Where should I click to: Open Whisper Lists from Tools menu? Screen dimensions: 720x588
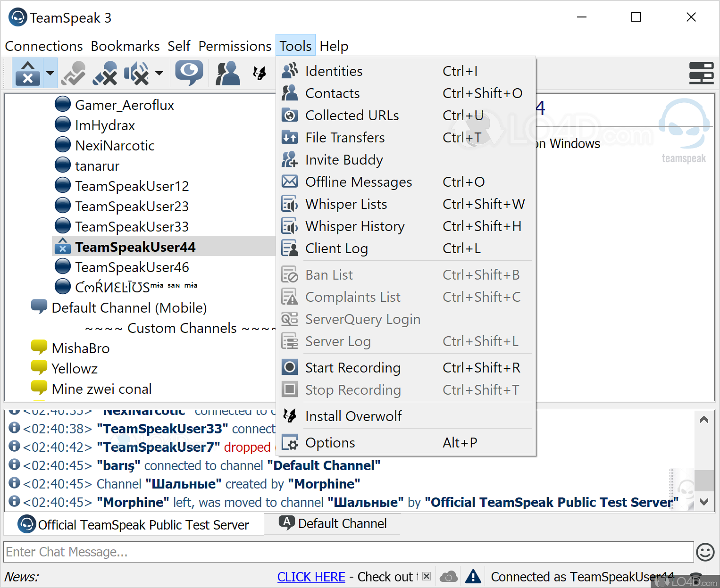[x=406, y=204]
